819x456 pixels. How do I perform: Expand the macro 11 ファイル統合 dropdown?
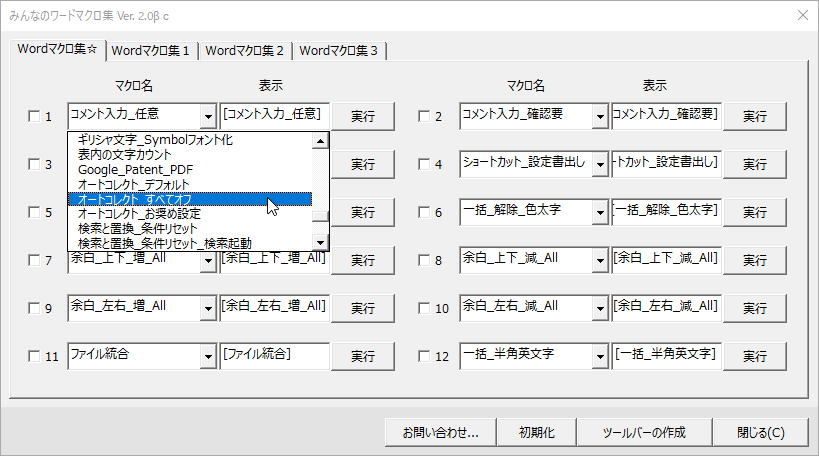pyautogui.click(x=208, y=356)
